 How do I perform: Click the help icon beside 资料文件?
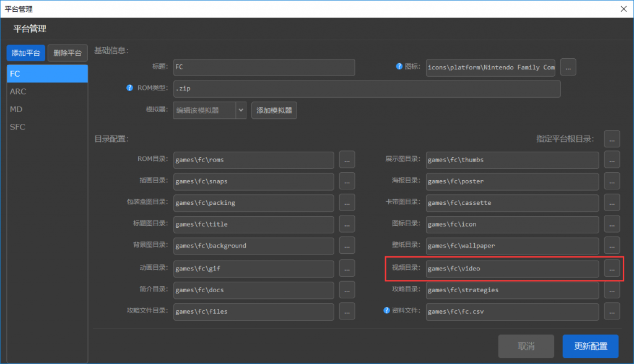click(x=387, y=311)
